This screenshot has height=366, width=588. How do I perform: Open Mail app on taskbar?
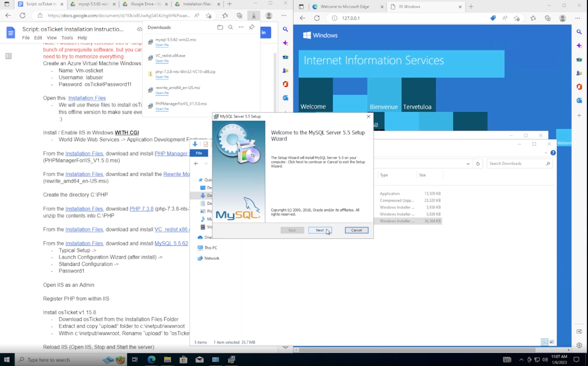click(200, 359)
